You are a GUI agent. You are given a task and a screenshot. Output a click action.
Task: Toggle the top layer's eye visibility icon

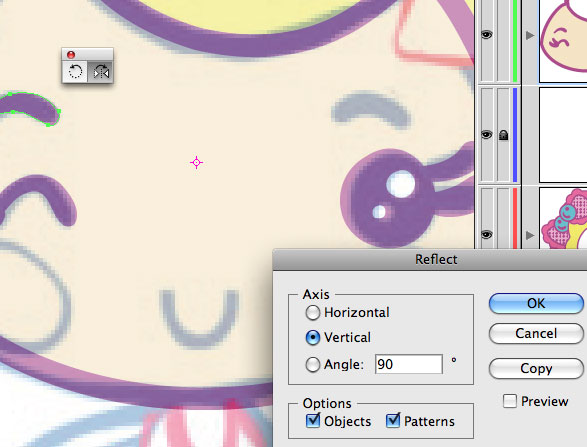point(486,35)
